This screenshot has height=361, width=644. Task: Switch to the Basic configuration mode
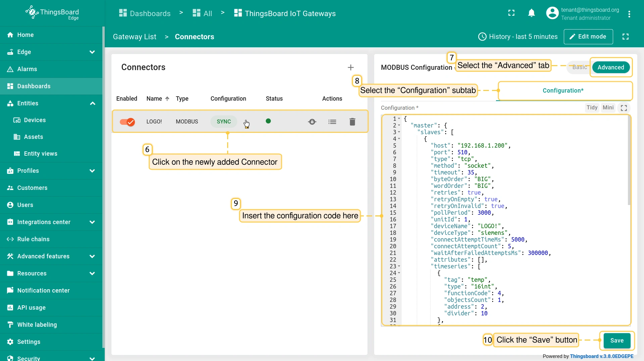tap(579, 67)
